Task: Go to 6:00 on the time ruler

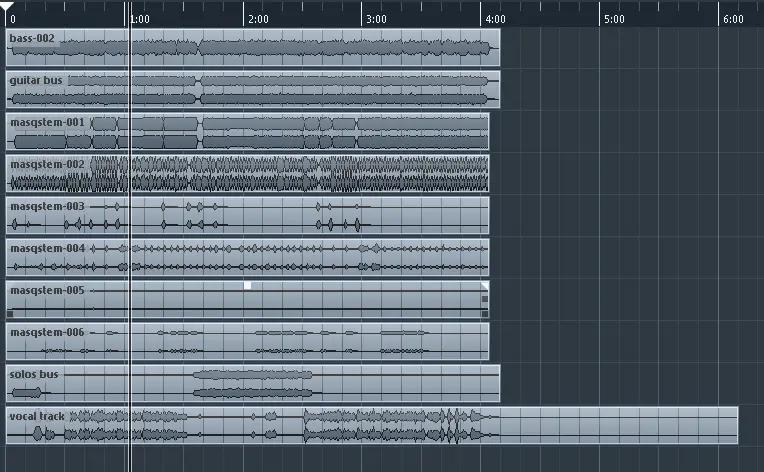Action: (x=733, y=19)
